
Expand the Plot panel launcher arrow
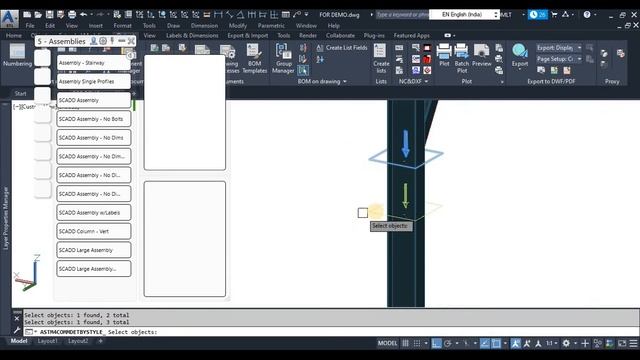[502, 82]
